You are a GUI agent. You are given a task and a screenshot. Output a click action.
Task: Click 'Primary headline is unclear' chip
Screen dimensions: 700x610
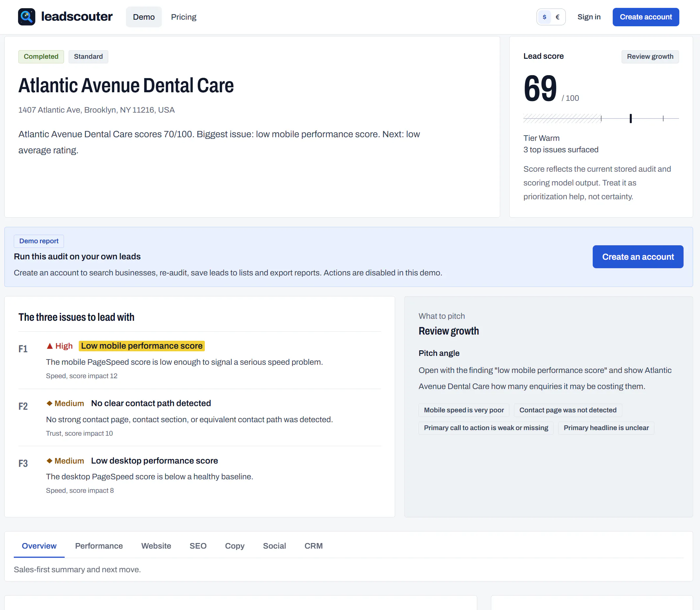point(606,428)
